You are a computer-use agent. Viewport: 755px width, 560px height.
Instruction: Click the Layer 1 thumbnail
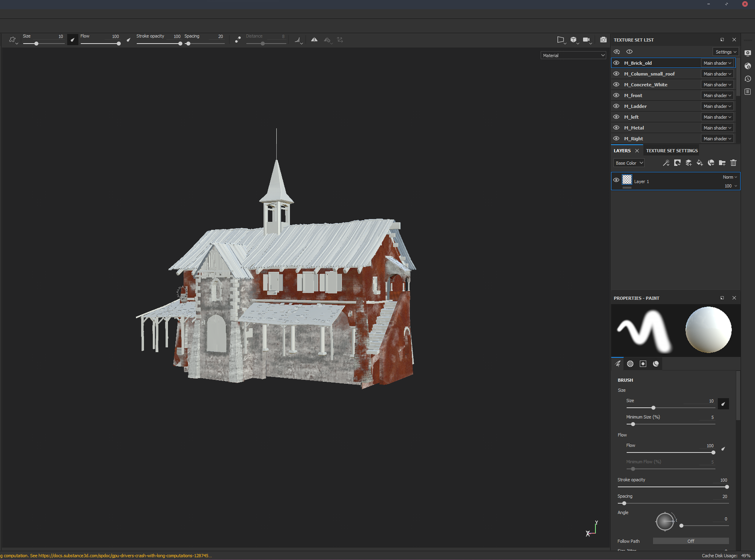[x=627, y=181]
